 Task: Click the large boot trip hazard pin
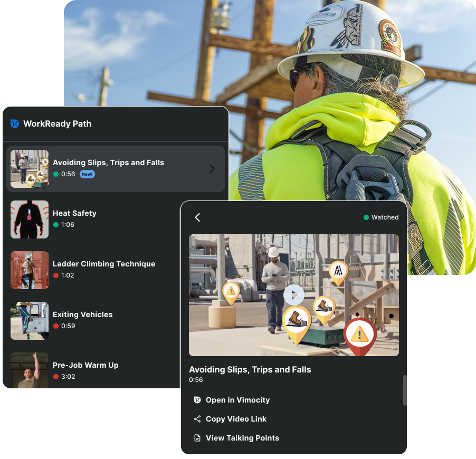[x=297, y=322]
